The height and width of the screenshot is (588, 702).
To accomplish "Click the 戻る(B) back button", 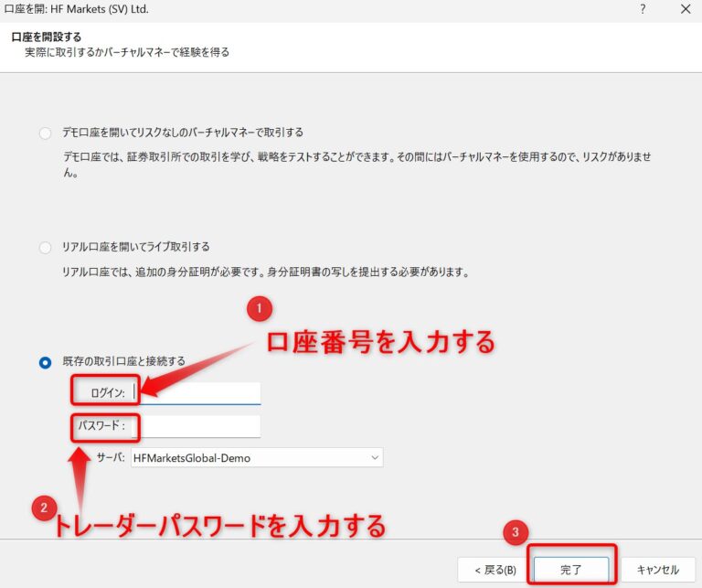I will [495, 570].
